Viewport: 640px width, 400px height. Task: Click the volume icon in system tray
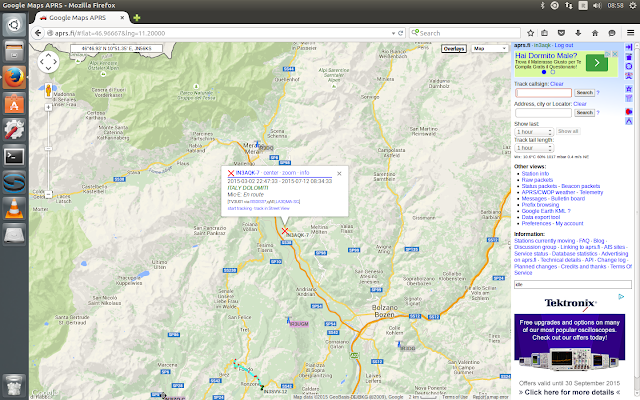[597, 5]
